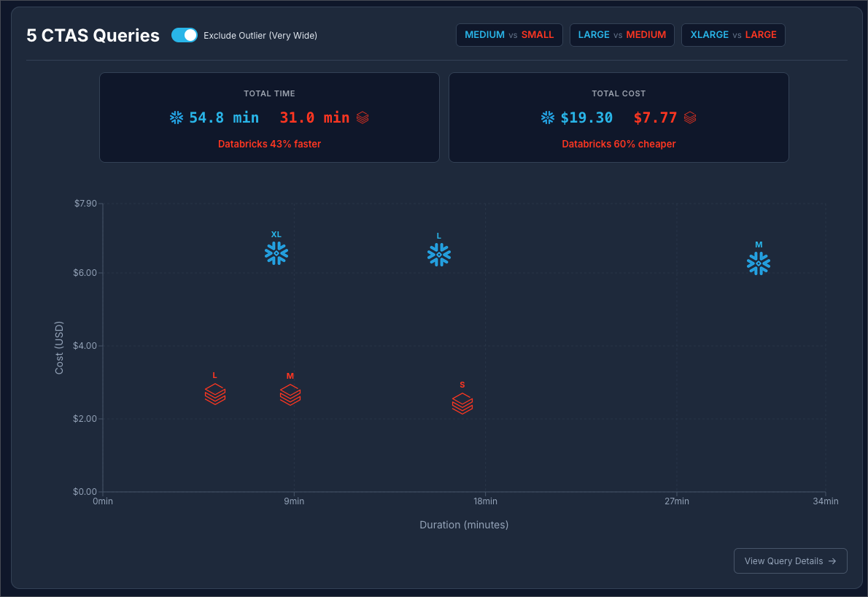Click the '5 CTAS Queries' heading
The width and height of the screenshot is (868, 597).
(x=93, y=36)
